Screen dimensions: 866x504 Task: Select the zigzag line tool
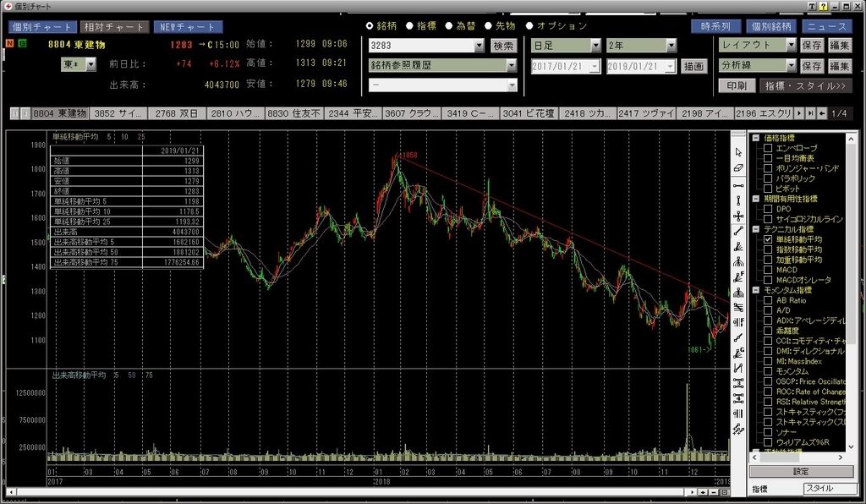point(738,368)
